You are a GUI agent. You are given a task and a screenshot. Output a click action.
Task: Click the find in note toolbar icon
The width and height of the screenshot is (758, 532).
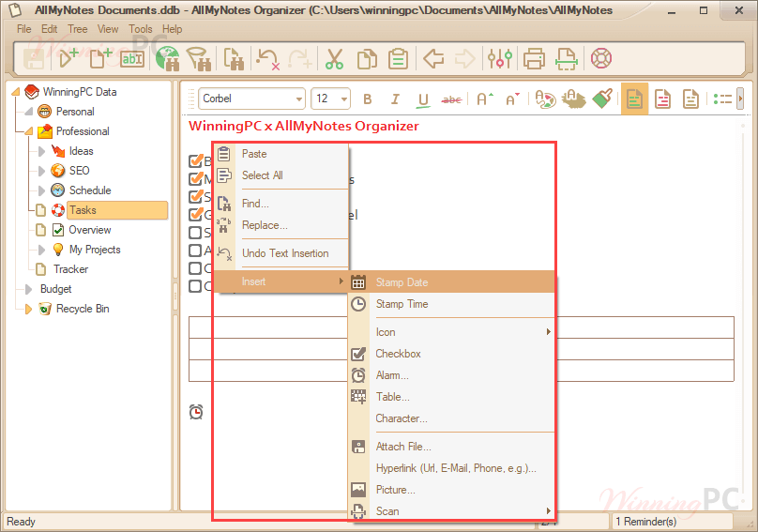click(234, 58)
